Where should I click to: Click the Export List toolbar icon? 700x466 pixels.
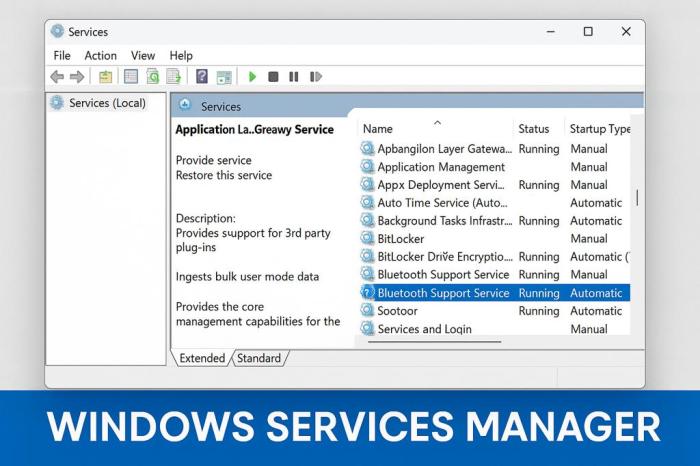pyautogui.click(x=174, y=77)
